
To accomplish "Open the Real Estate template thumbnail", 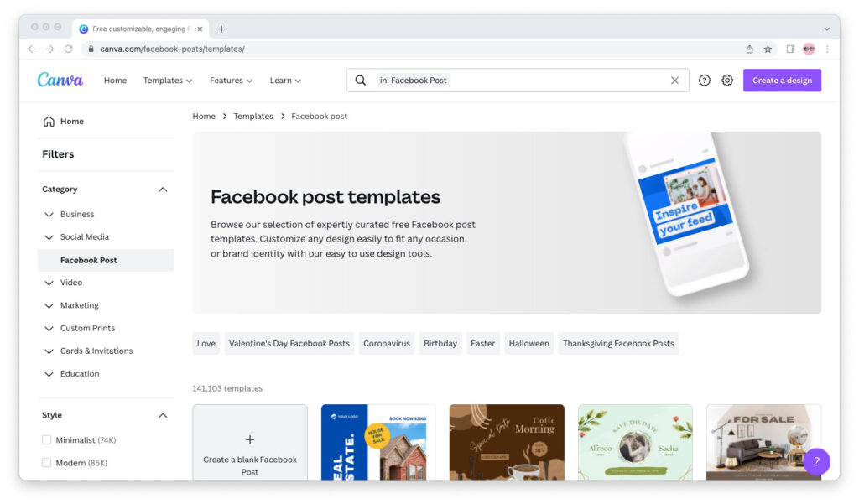I will point(378,443).
